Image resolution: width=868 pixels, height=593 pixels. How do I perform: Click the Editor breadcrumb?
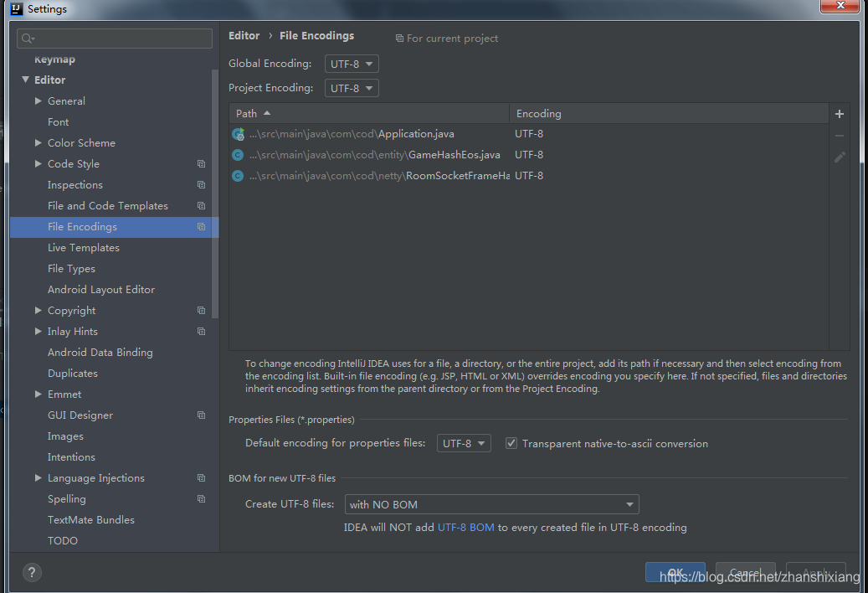pos(244,35)
